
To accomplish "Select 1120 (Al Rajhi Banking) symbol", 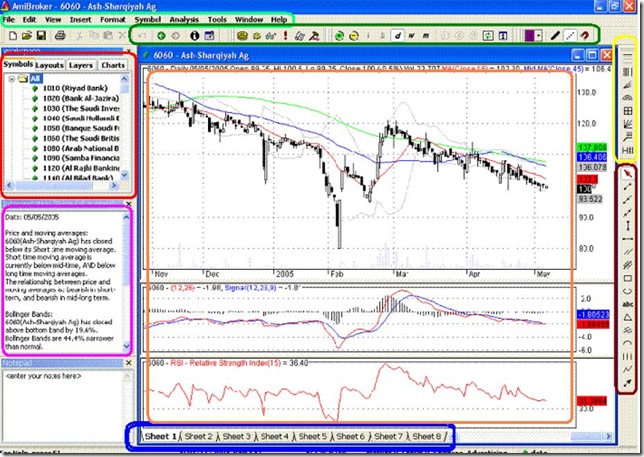I will tap(81, 168).
